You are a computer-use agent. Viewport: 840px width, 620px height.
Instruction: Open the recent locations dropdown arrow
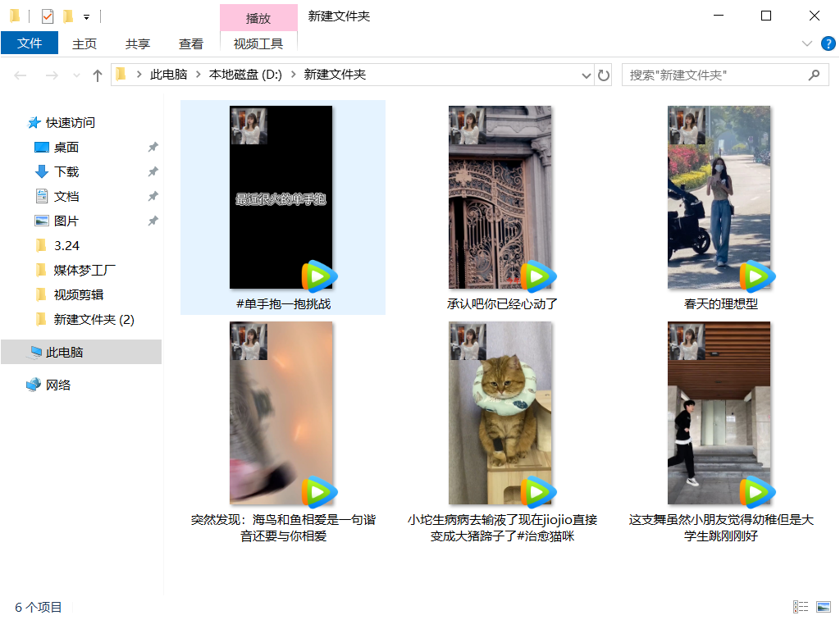(76, 75)
